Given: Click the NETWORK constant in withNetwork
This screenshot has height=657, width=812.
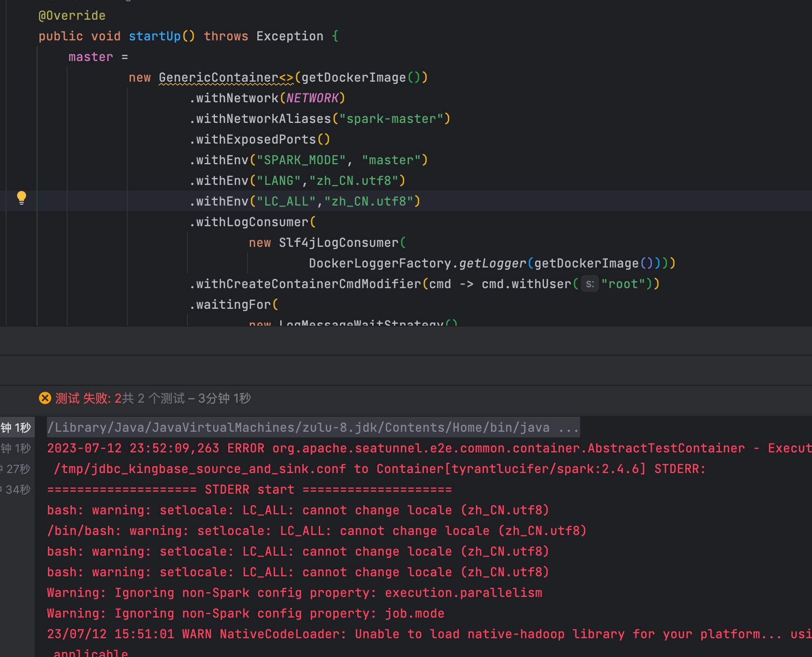Looking at the screenshot, I should pos(313,98).
